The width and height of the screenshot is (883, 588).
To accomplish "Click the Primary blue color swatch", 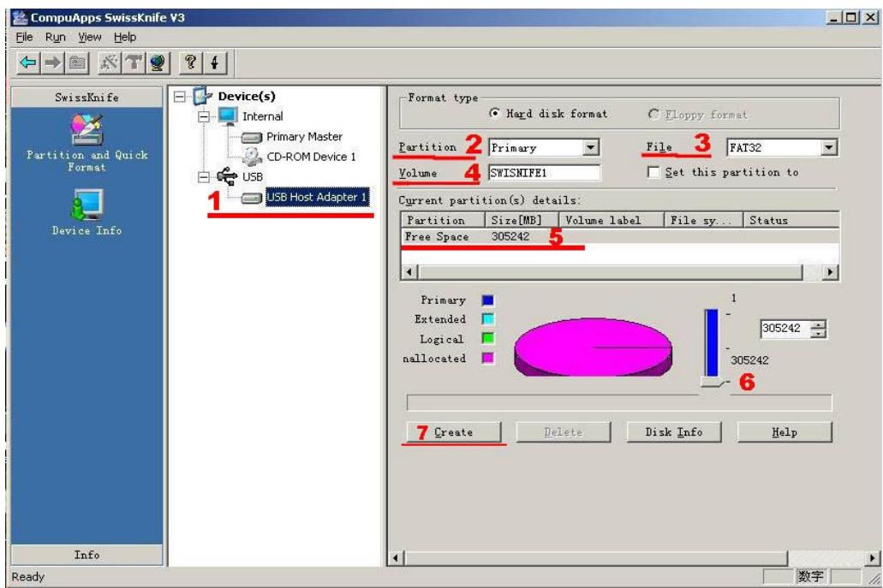I will pyautogui.click(x=488, y=300).
